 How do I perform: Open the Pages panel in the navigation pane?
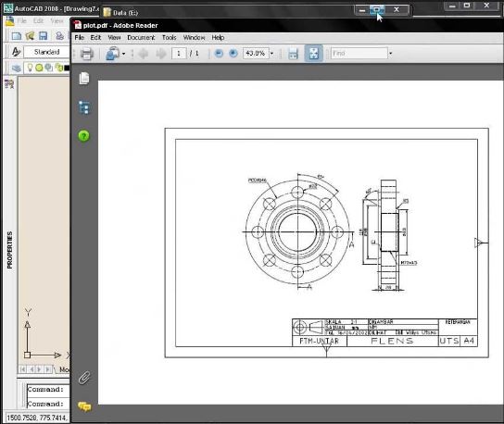tap(84, 79)
